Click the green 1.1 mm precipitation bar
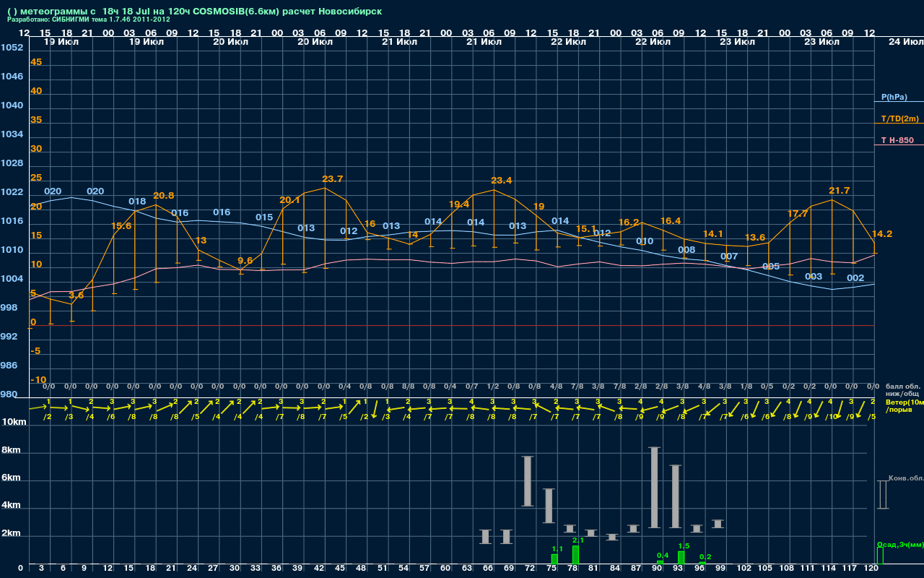 (554, 559)
